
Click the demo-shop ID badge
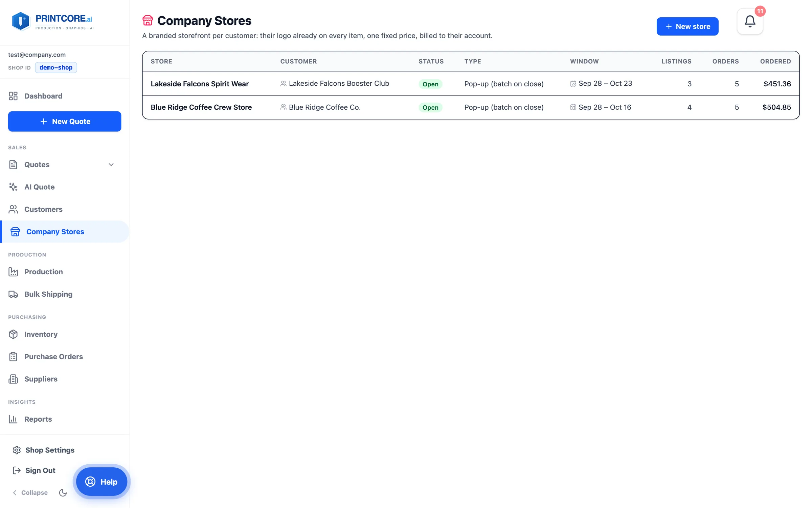56,67
